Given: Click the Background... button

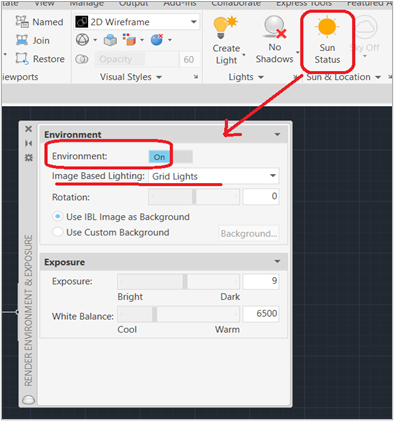Looking at the screenshot, I should tap(249, 233).
